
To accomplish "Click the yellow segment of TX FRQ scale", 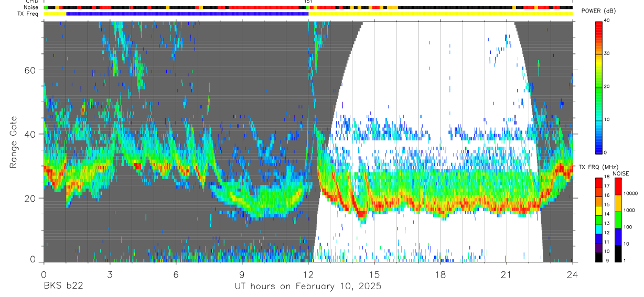I will tap(599, 211).
